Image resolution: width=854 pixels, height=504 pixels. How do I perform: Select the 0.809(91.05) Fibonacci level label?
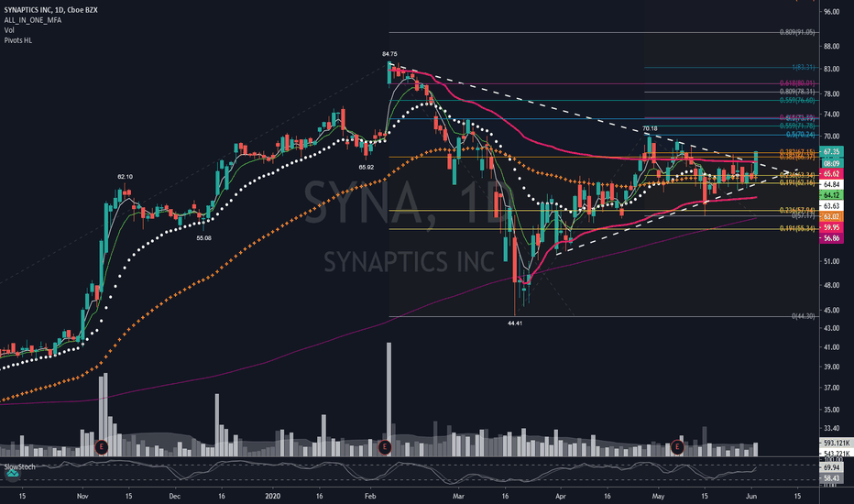pyautogui.click(x=797, y=32)
